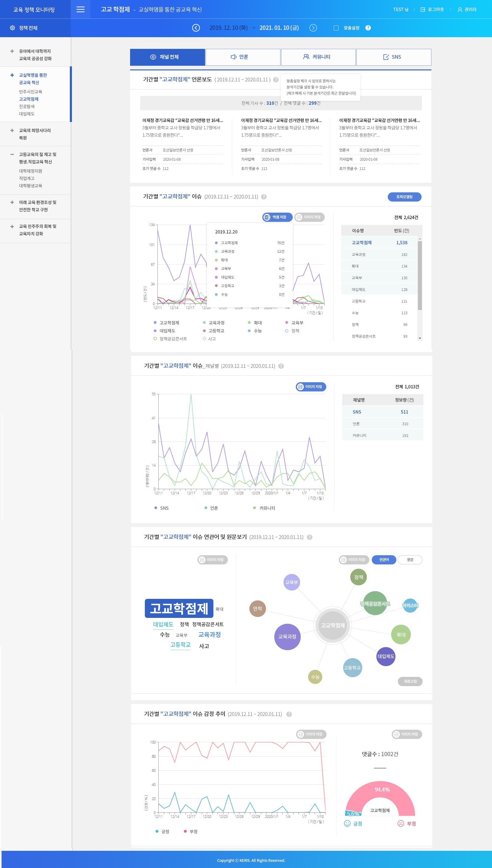Click the 부정 sad face icon

(401, 823)
